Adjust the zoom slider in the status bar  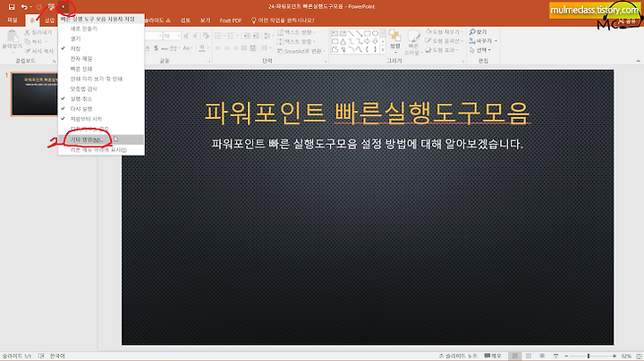pos(589,356)
